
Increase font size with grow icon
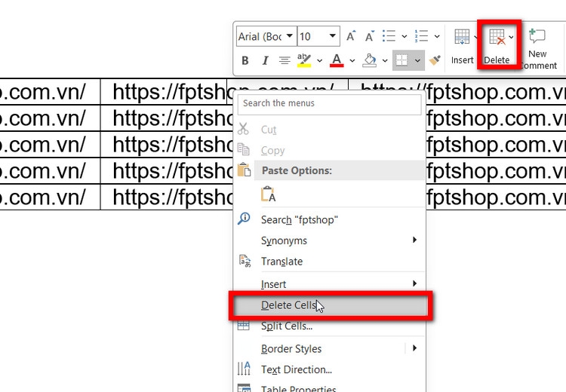(x=351, y=36)
